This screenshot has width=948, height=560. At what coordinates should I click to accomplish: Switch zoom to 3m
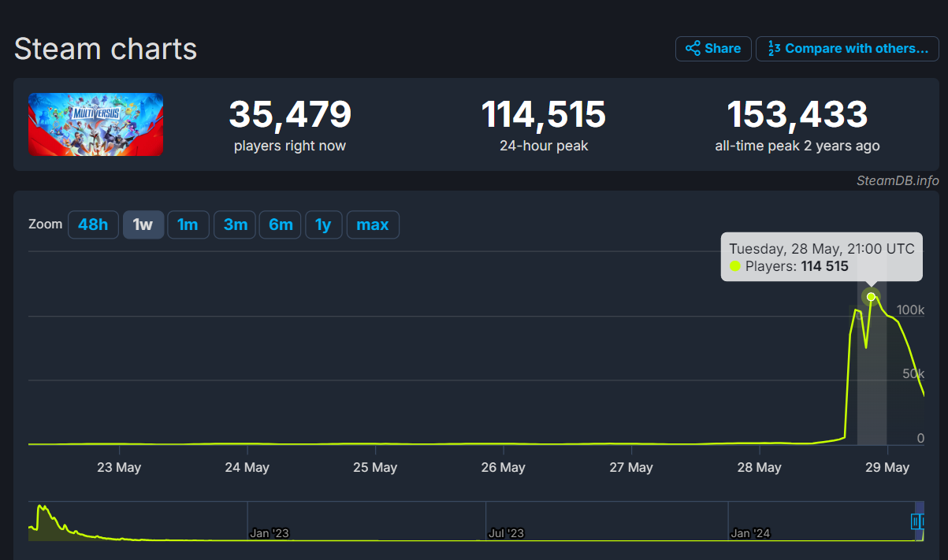236,224
